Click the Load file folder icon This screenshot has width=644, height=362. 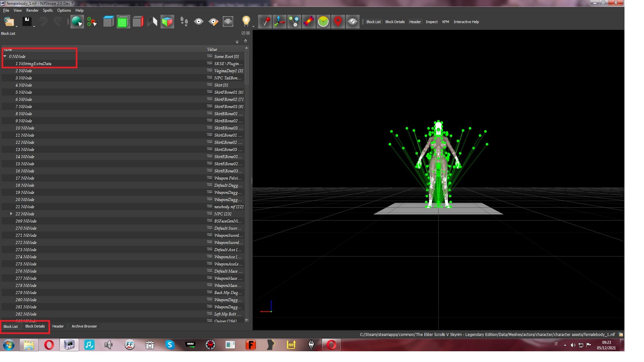[x=9, y=22]
